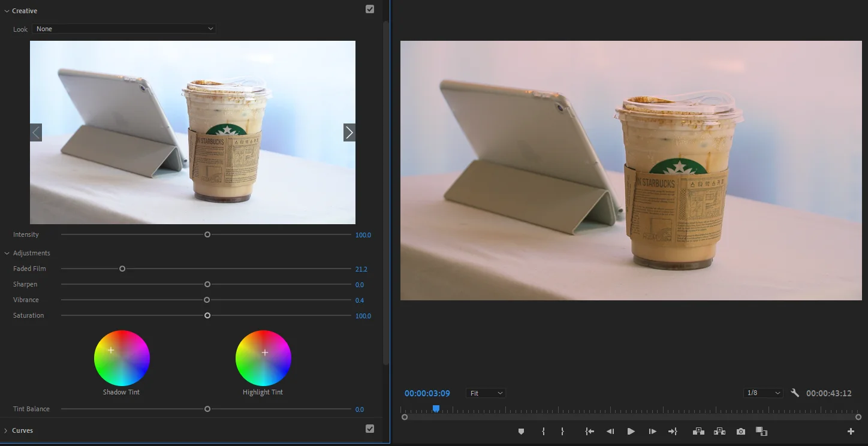Click the Shadow Tint color wheel

(122, 358)
